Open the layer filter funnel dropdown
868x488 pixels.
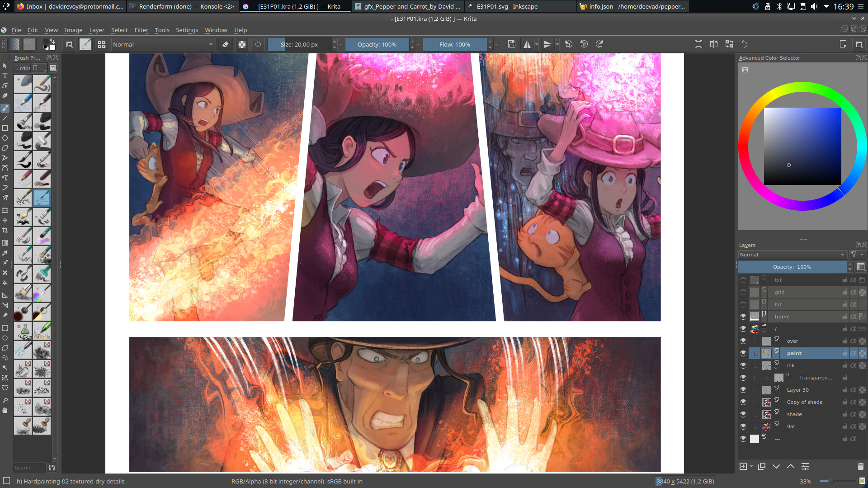pyautogui.click(x=857, y=255)
